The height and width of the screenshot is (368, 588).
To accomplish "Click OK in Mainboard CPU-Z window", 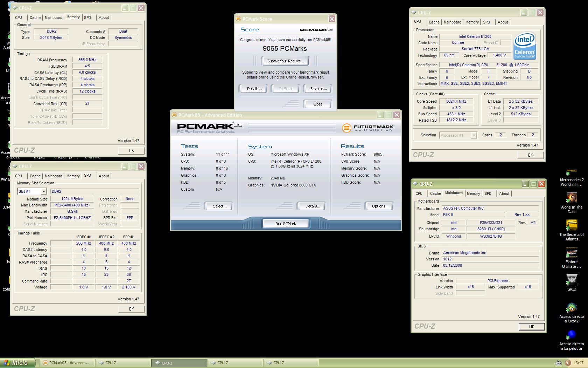I will click(x=532, y=327).
